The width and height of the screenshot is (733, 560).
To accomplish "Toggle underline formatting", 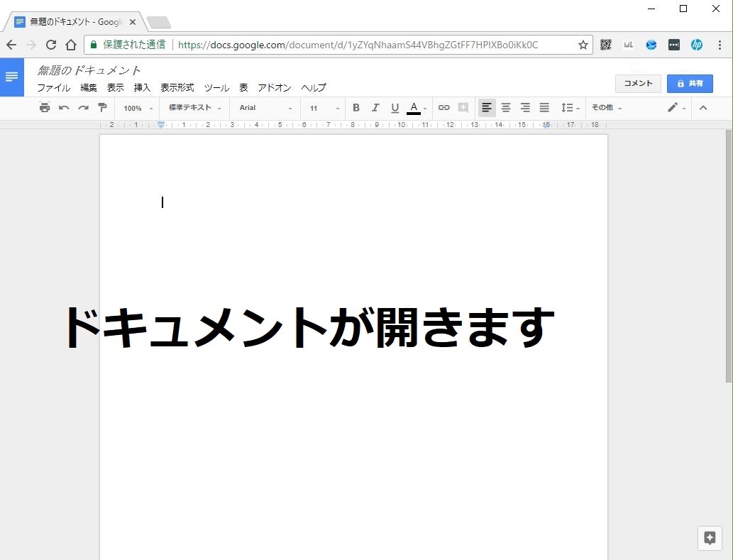I will (x=395, y=108).
